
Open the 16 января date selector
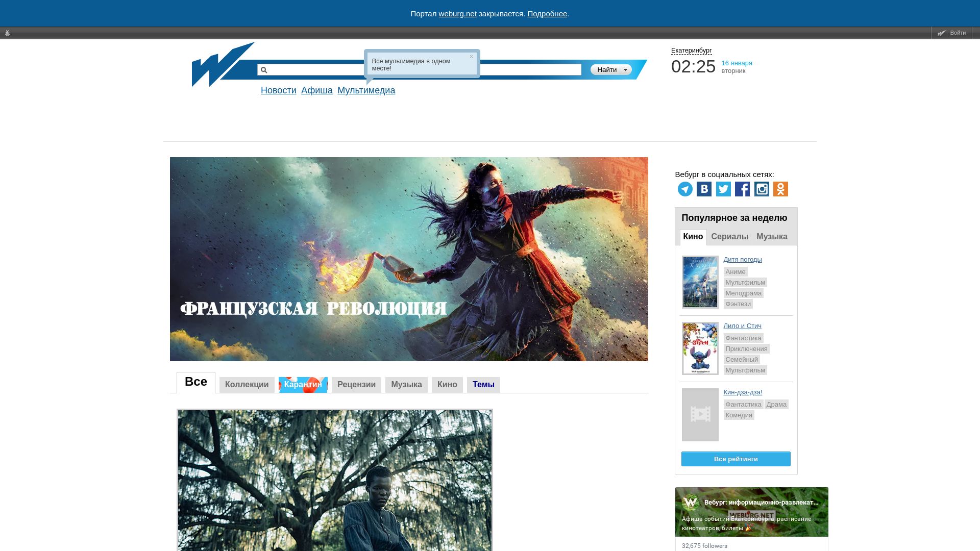pyautogui.click(x=737, y=63)
